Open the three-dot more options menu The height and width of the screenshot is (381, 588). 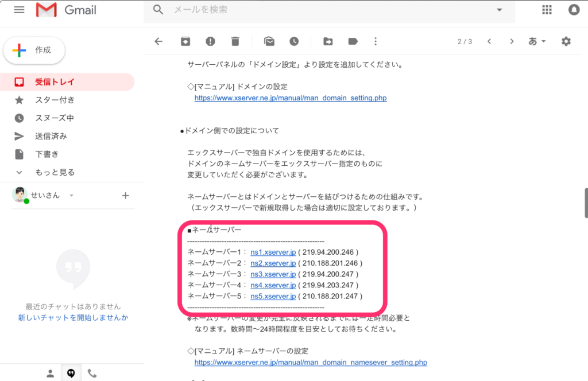click(x=376, y=41)
